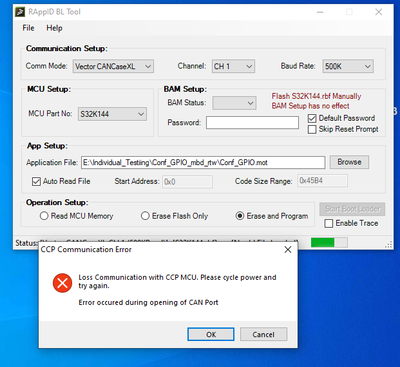Minimize the RAppID BL Tool window
Viewport: 400px width, 367px height.
pyautogui.click(x=320, y=12)
